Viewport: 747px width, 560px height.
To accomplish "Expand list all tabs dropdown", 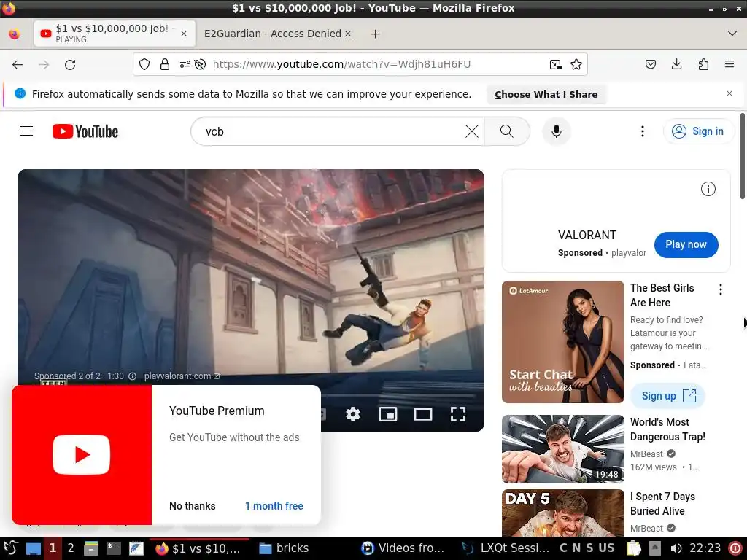I will 732,34.
